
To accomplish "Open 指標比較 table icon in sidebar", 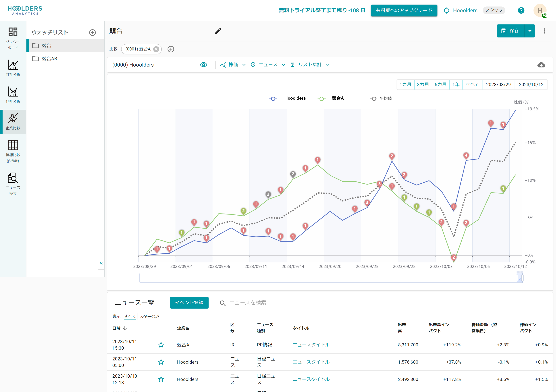I will click(x=13, y=151).
